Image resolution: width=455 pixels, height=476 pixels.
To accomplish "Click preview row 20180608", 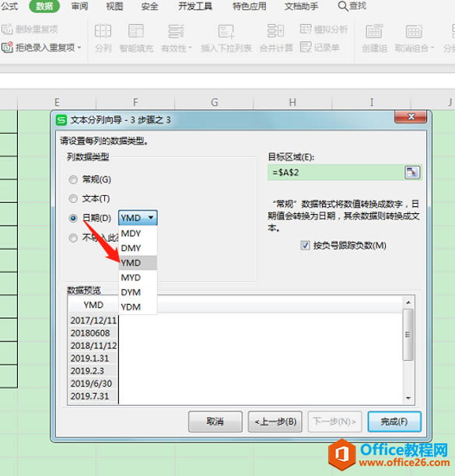I will point(93,333).
